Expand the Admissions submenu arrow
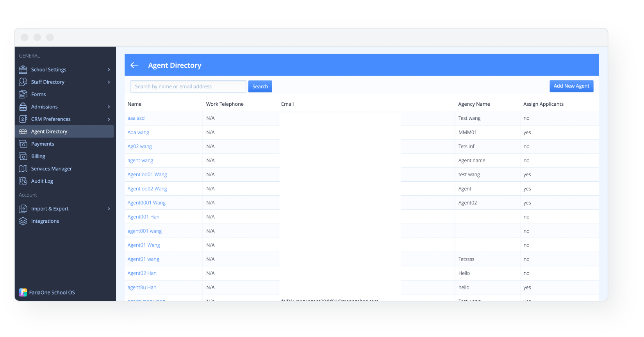644x337 pixels. 109,107
